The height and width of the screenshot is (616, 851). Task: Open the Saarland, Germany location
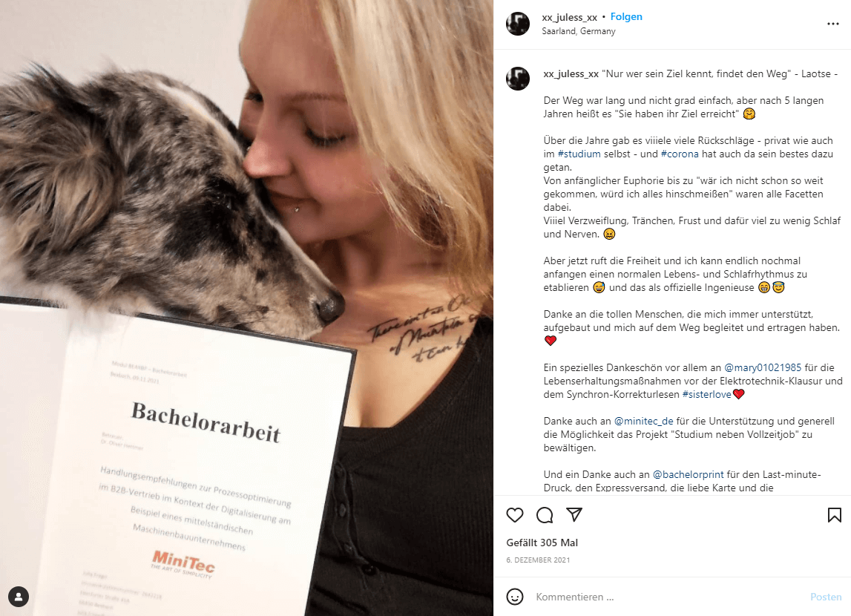pyautogui.click(x=579, y=31)
